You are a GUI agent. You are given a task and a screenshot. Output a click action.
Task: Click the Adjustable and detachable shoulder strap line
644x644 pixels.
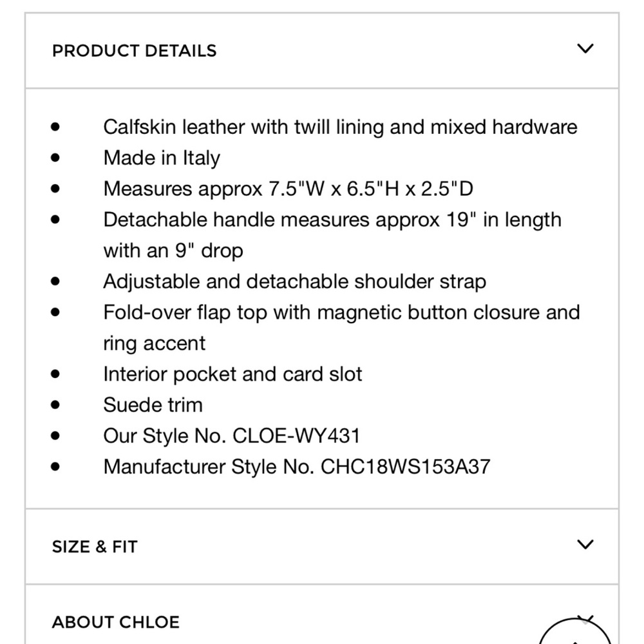[294, 282]
